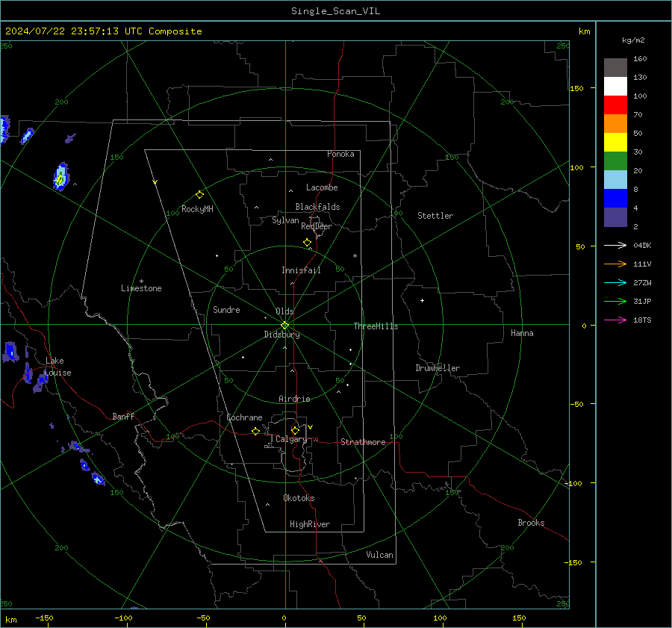Click the 04DK legend label

(x=642, y=245)
